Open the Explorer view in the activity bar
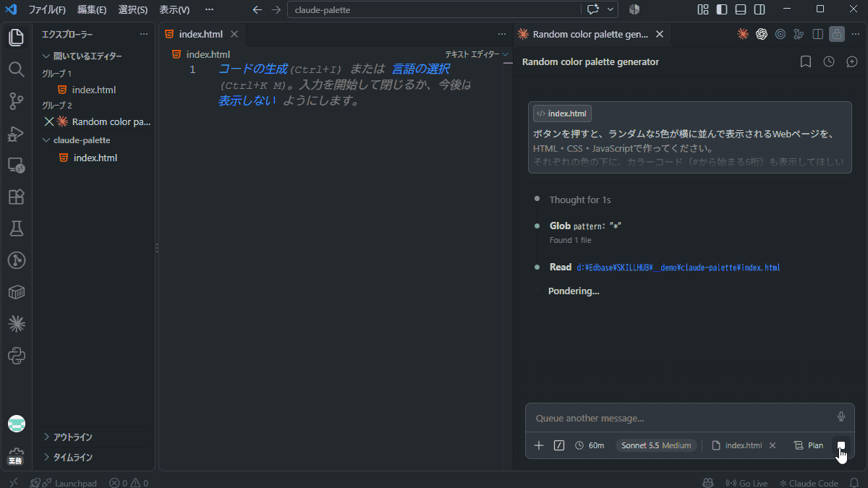 coord(16,38)
